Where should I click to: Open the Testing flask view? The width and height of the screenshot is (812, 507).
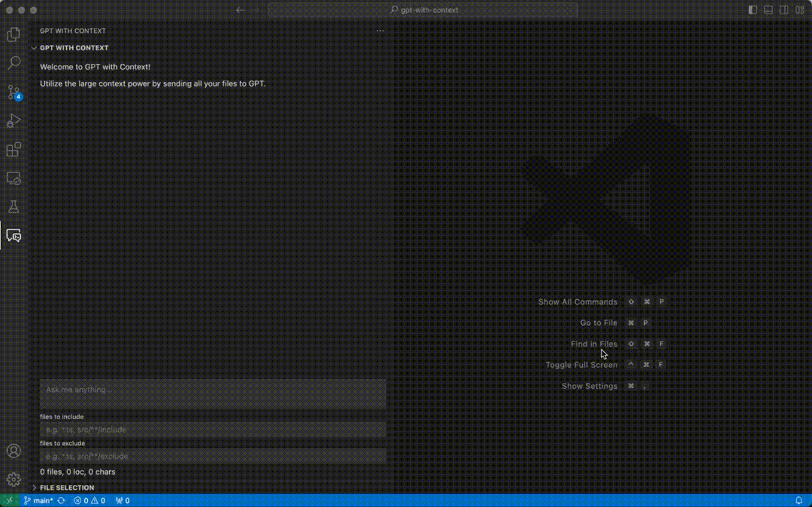(x=14, y=207)
